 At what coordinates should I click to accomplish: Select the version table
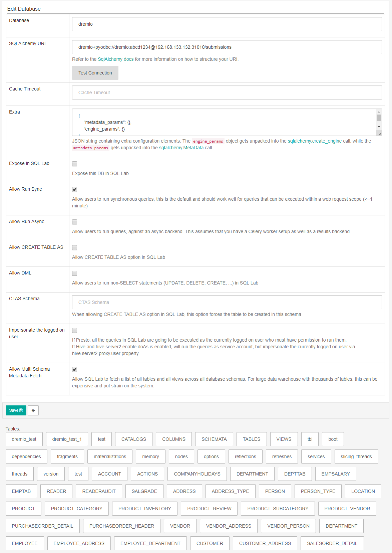pyautogui.click(x=51, y=474)
